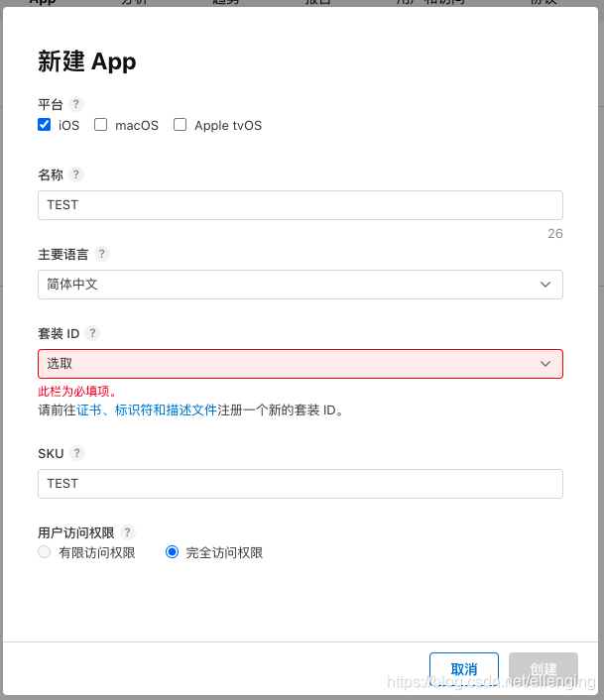Click the 新建 App dialog title
Image resolution: width=604 pixels, height=700 pixels.
point(87,61)
